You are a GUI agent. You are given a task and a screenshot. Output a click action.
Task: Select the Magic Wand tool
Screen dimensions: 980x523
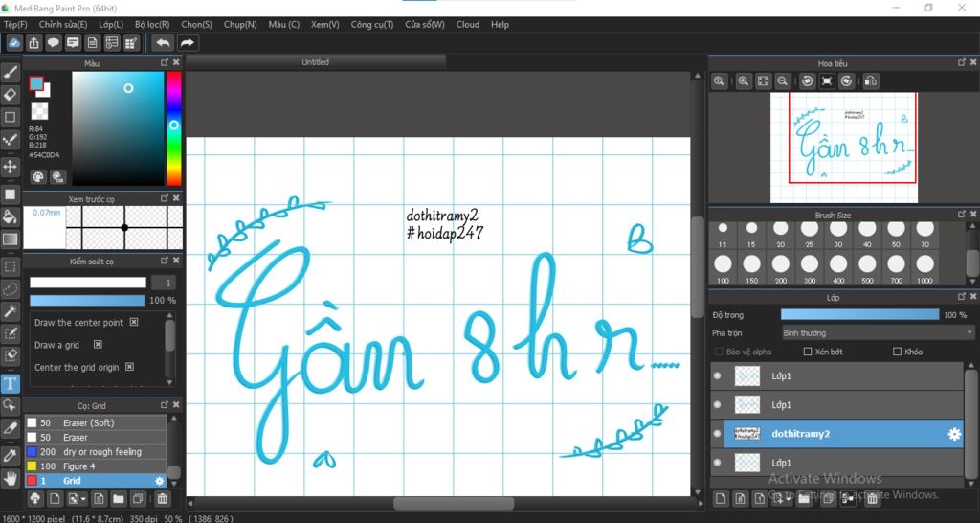[10, 311]
